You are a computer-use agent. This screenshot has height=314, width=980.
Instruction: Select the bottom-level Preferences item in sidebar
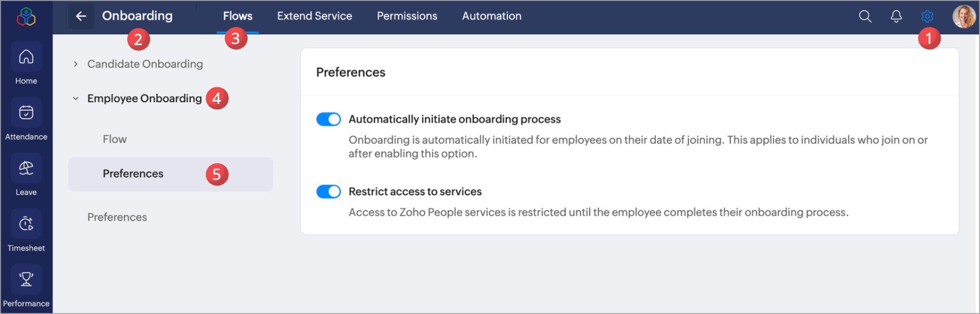click(x=117, y=217)
